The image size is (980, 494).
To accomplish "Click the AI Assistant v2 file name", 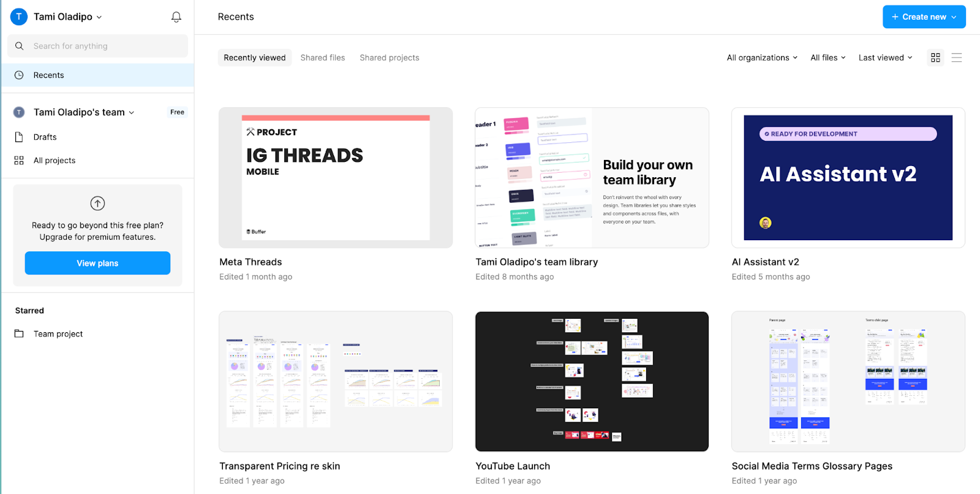I will [765, 262].
